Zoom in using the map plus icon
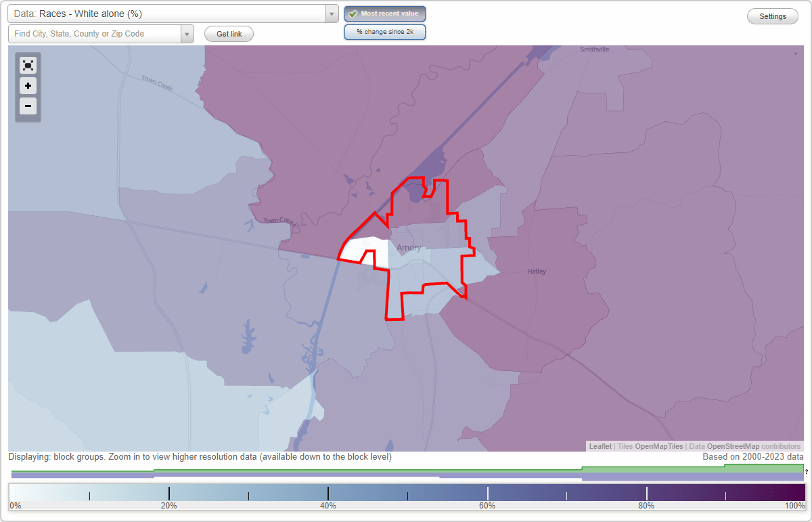The width and height of the screenshot is (812, 522). click(28, 86)
